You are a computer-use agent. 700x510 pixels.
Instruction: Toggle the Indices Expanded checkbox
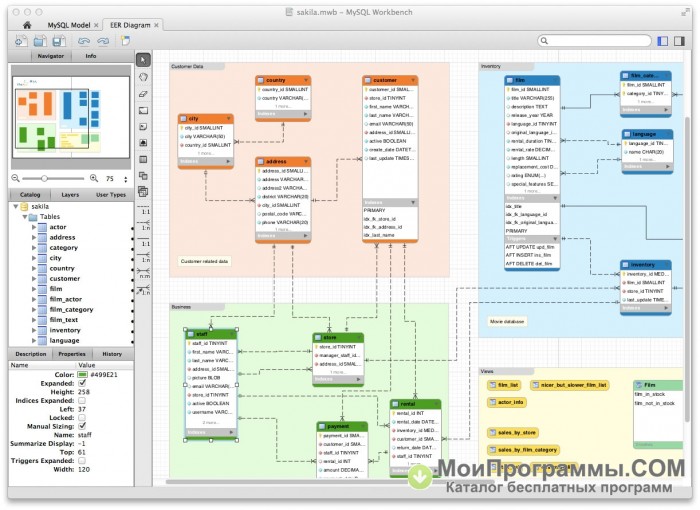[x=82, y=400]
